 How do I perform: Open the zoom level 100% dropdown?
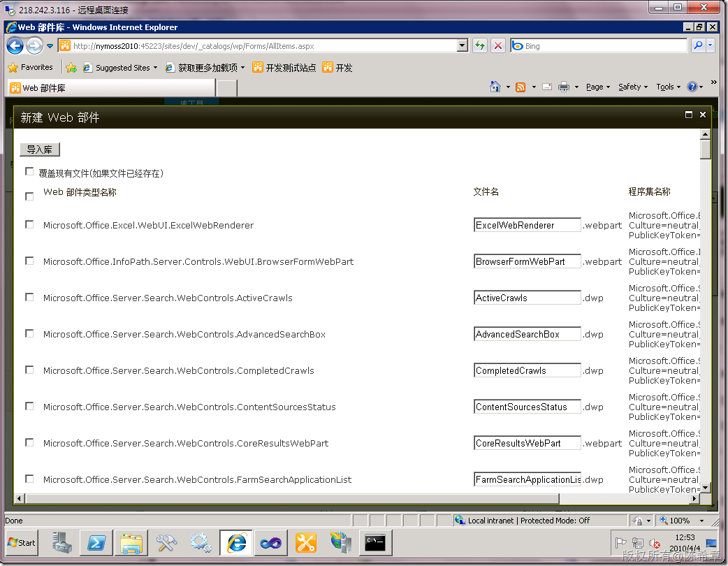click(702, 521)
